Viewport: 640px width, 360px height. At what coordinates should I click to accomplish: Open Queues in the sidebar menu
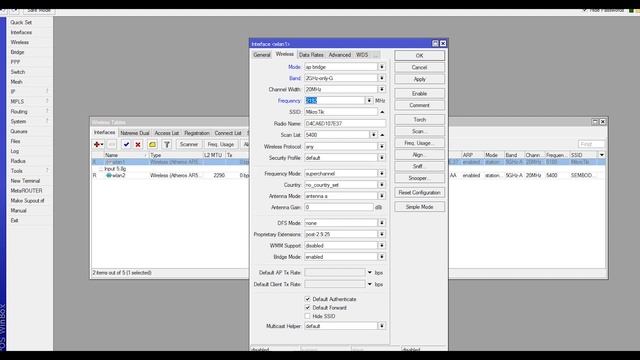click(19, 131)
